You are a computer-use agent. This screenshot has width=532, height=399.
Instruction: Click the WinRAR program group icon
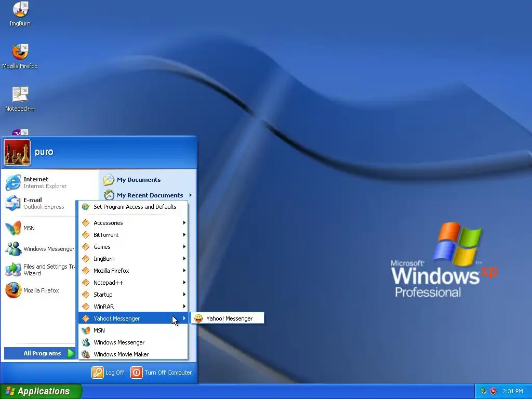pos(86,307)
